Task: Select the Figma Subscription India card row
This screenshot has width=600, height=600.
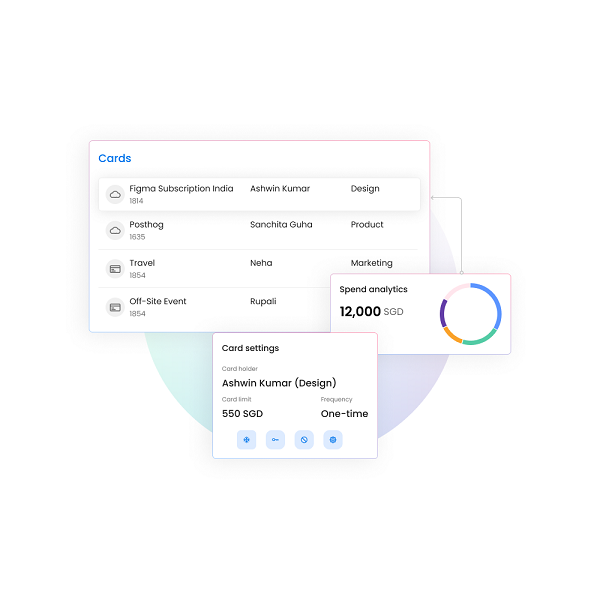Action: pos(181,189)
